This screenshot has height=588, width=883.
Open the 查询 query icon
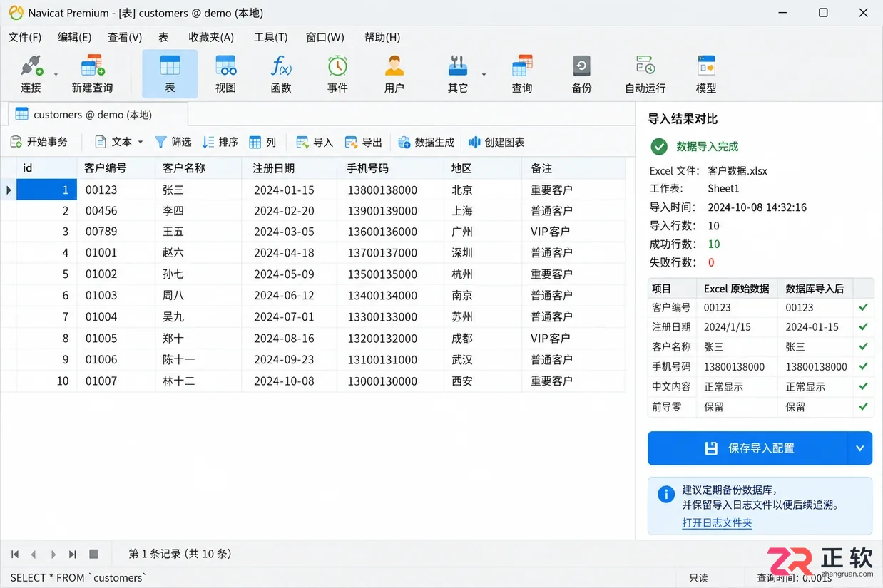(x=522, y=67)
